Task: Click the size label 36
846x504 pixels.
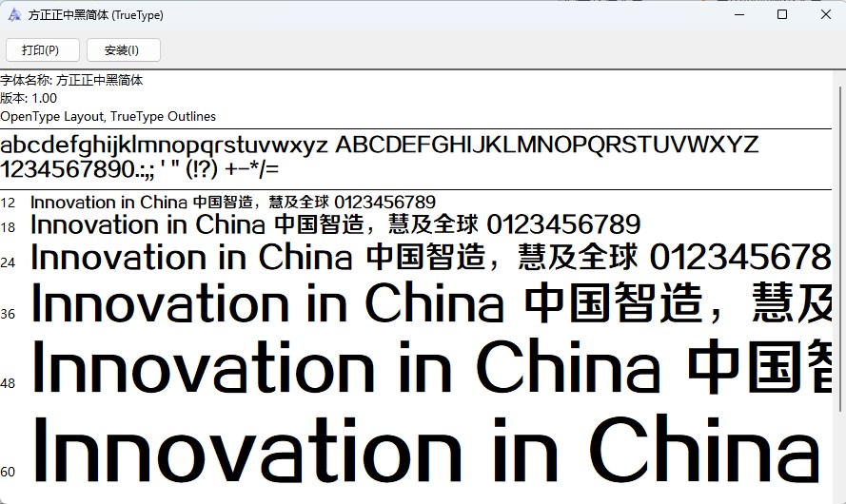Action: pyautogui.click(x=8, y=314)
